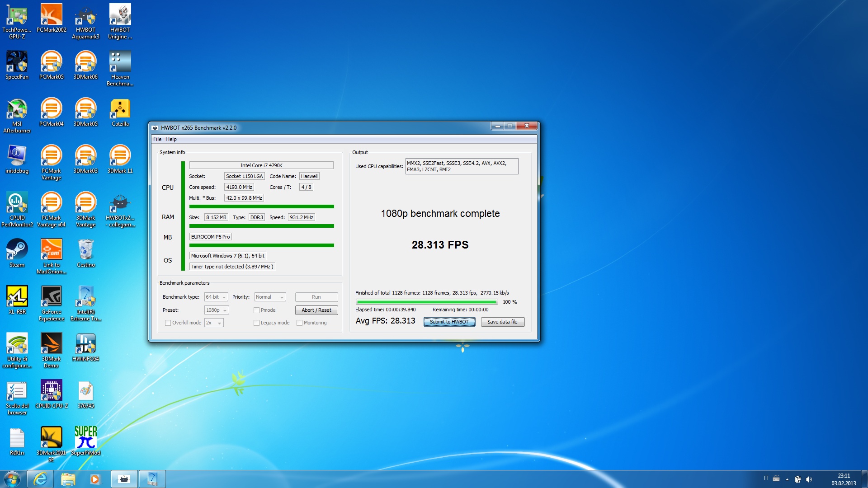Launch Steam from desktop
This screenshot has width=868, height=488.
click(17, 253)
